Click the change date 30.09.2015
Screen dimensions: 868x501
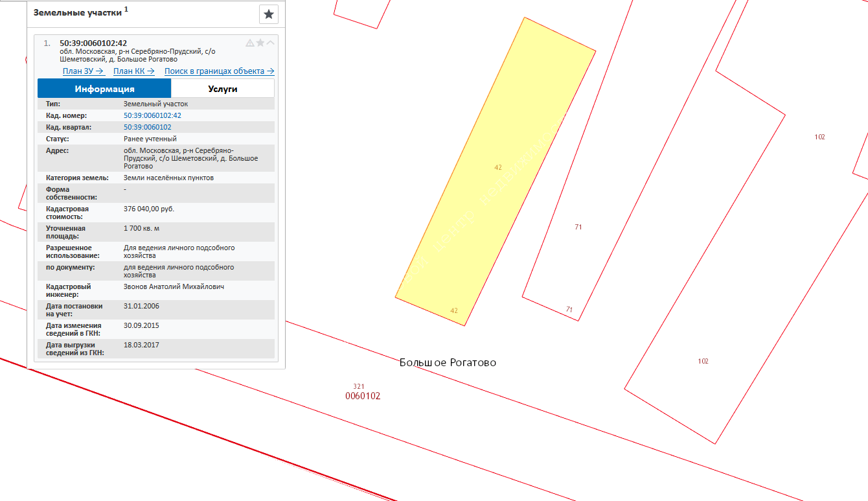point(141,325)
